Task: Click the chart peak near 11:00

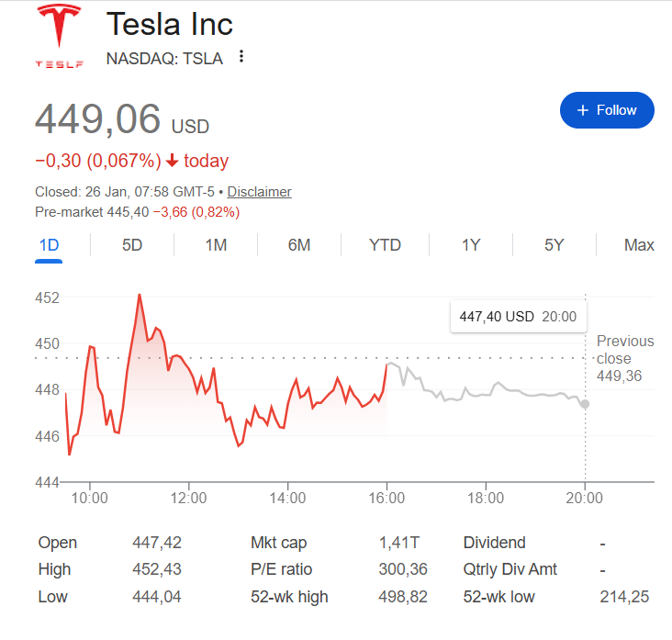Action: pyautogui.click(x=140, y=295)
